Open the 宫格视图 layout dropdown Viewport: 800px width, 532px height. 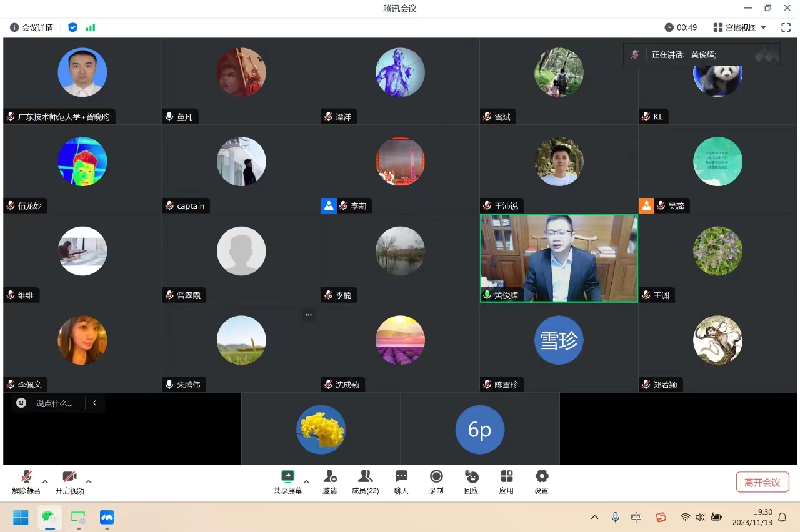pos(740,27)
